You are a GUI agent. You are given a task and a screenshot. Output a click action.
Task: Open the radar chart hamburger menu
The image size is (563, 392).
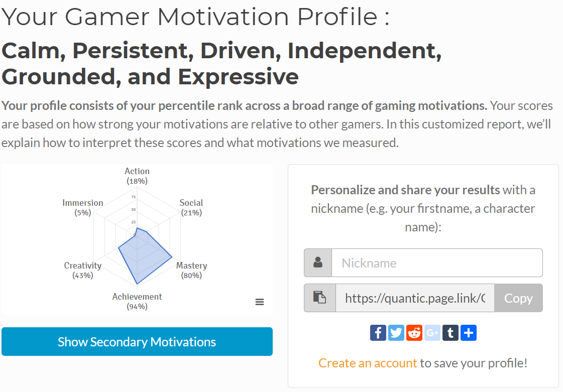[260, 302]
